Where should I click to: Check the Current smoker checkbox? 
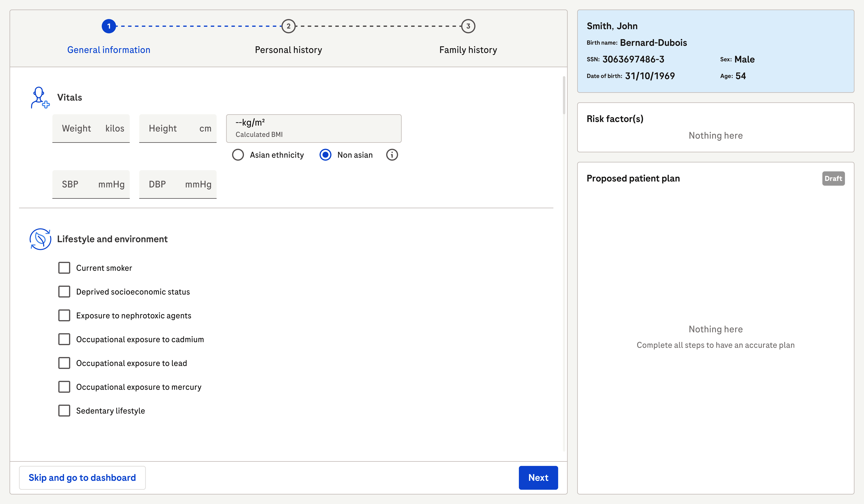(64, 268)
